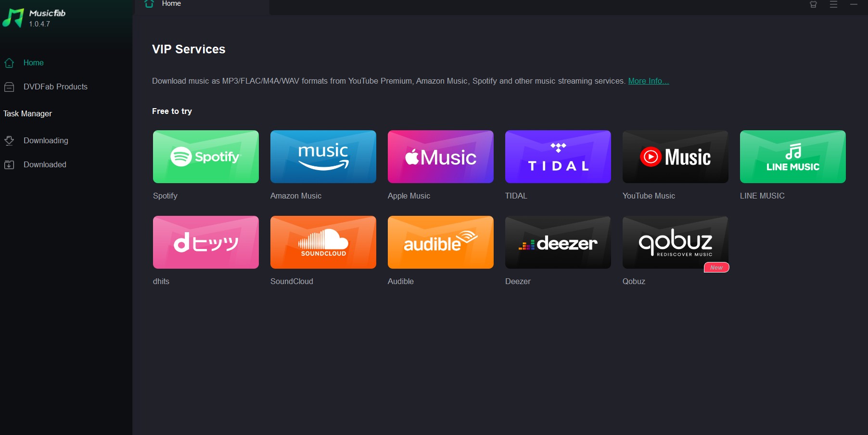Open the Downloaded task list
The image size is (868, 435).
(45, 165)
